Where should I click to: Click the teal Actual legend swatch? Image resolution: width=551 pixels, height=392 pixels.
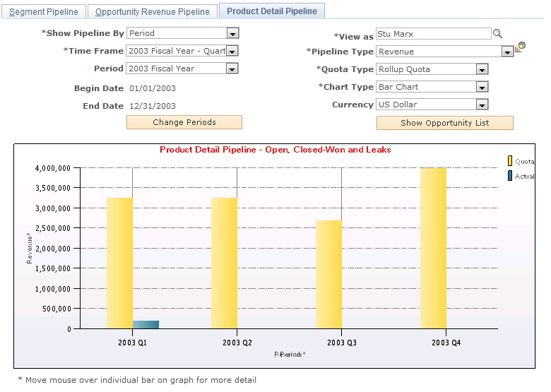click(x=510, y=176)
